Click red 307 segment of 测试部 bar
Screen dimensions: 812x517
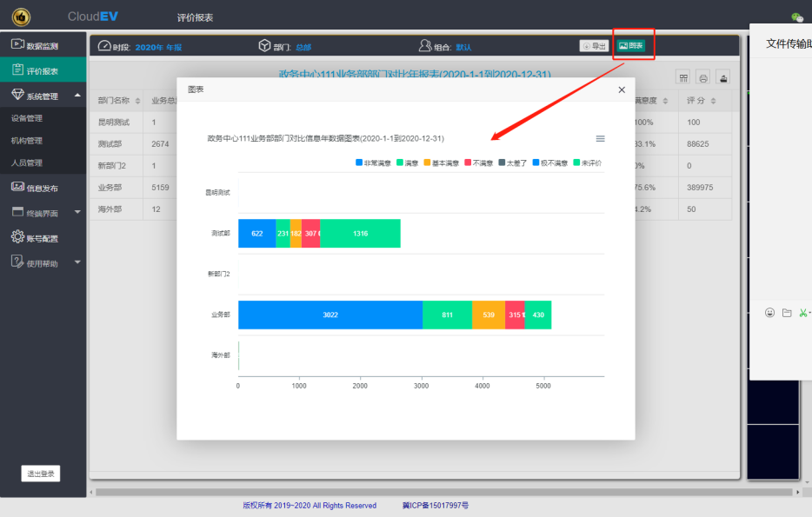point(310,234)
